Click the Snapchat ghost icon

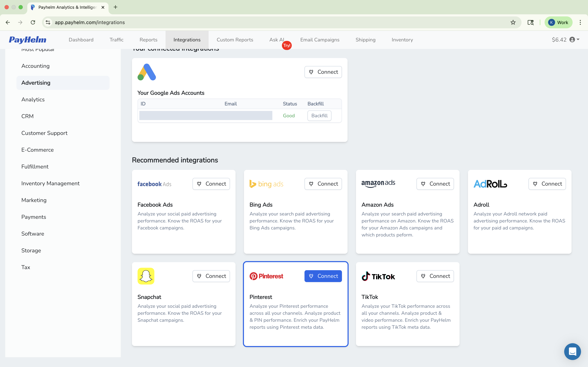[x=146, y=276]
